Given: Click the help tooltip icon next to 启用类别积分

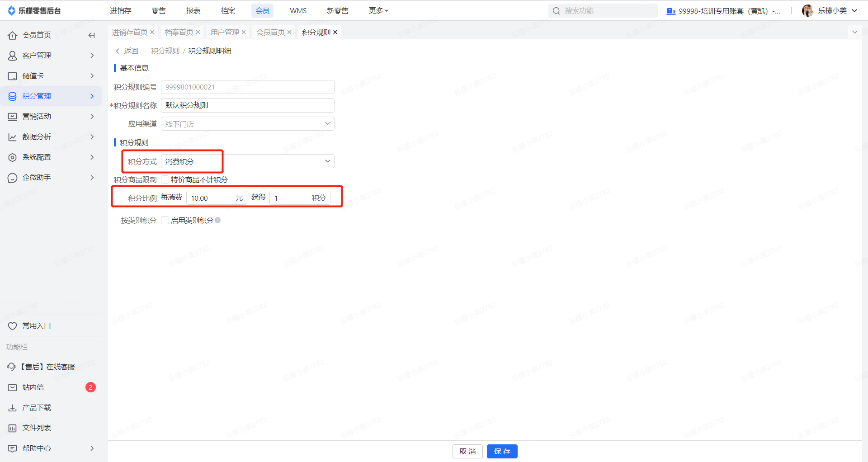Looking at the screenshot, I should [x=218, y=220].
